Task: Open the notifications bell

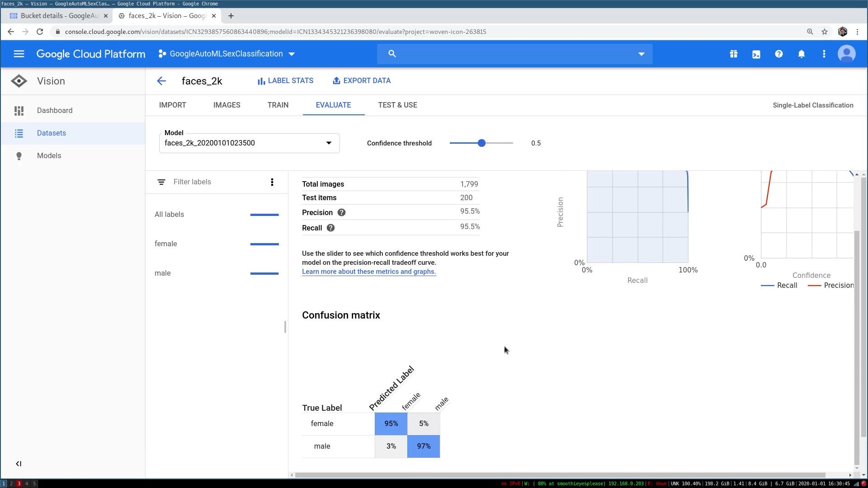Action: 801,54
